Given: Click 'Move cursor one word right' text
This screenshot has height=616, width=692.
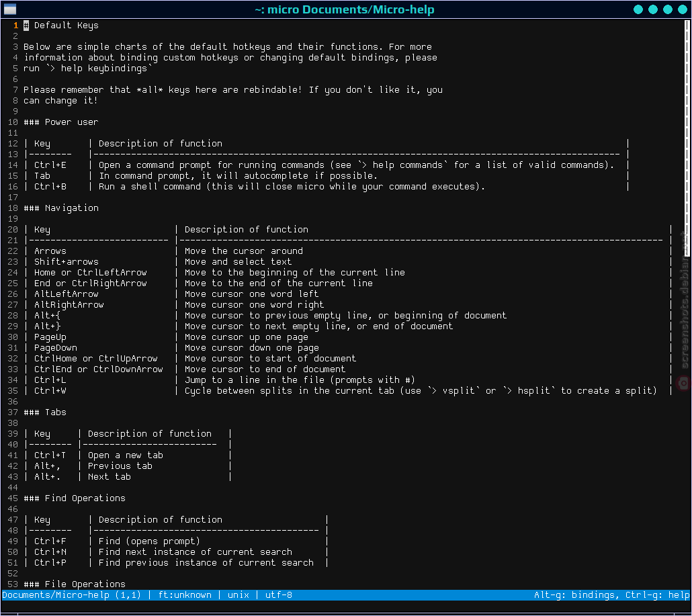Looking at the screenshot, I should [254, 304].
